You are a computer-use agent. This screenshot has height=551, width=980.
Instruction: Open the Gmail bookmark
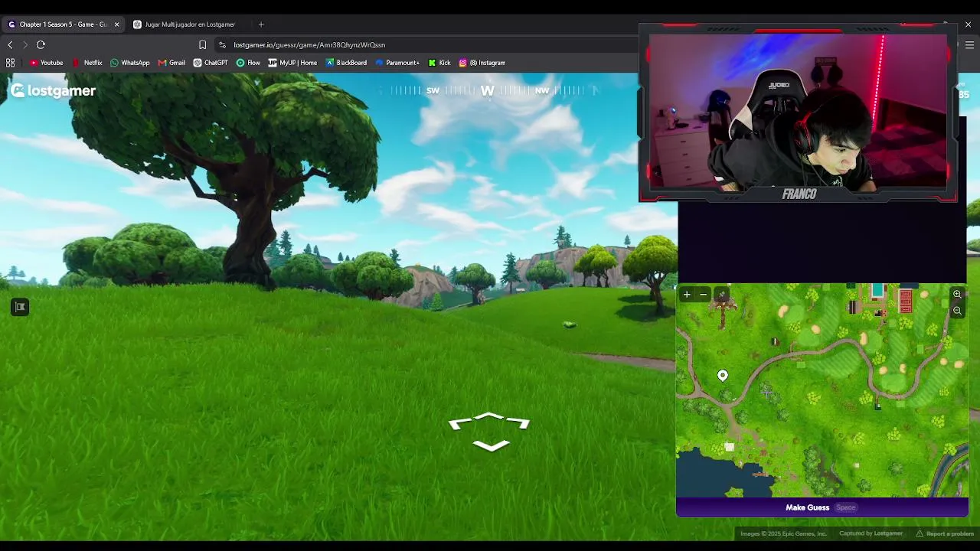pyautogui.click(x=171, y=63)
